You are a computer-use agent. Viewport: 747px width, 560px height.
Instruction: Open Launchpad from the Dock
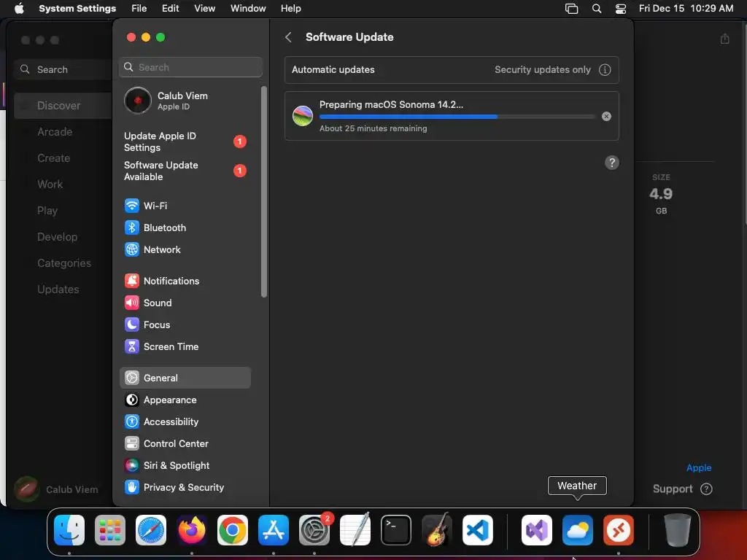[110, 530]
